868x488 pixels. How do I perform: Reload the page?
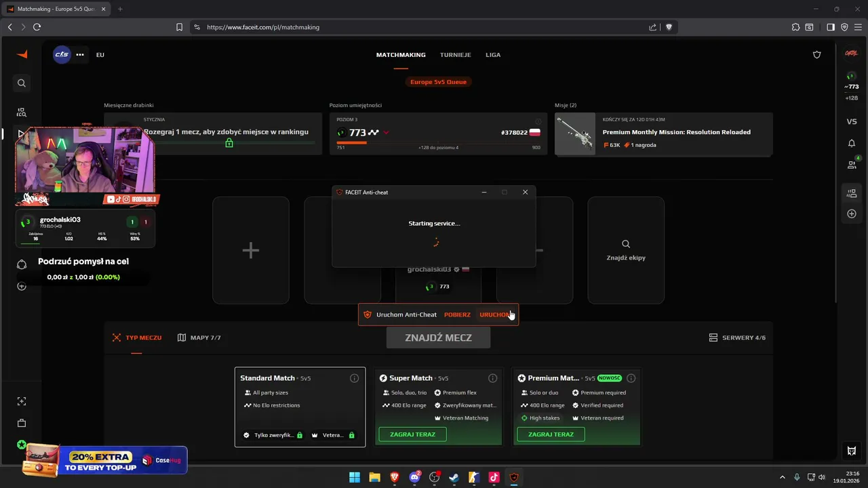pyautogui.click(x=37, y=27)
